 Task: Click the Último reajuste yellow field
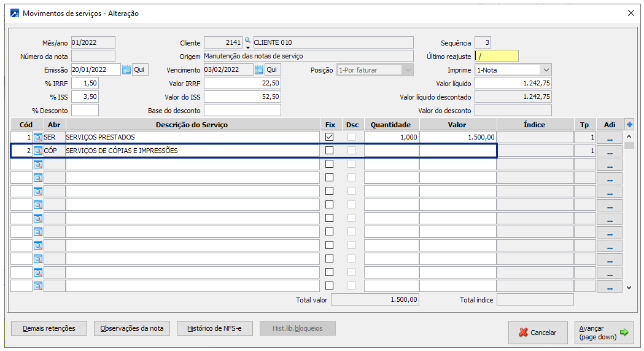497,57
